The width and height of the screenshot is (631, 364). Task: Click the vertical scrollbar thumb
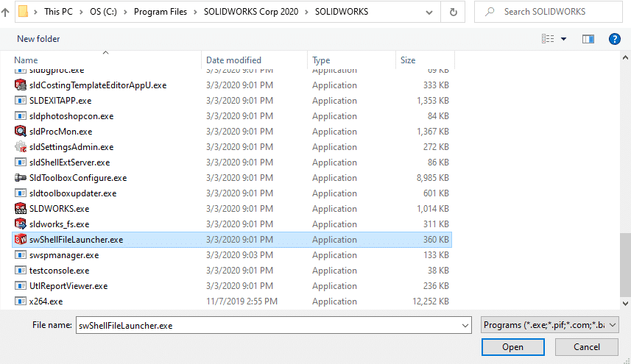pos(625,264)
